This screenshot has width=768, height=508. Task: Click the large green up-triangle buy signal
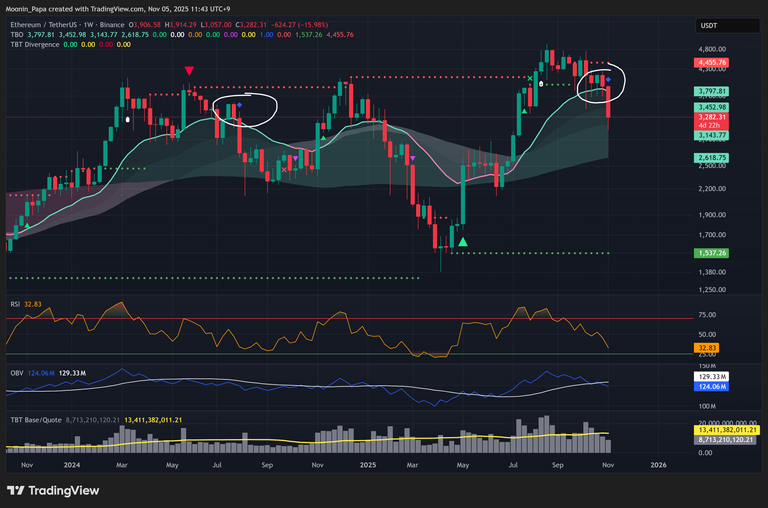pyautogui.click(x=464, y=241)
